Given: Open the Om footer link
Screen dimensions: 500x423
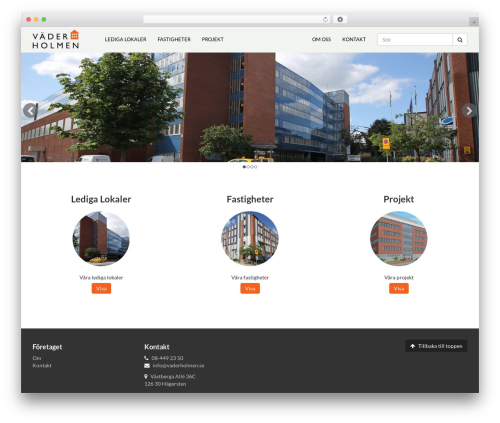Looking at the screenshot, I should point(37,358).
